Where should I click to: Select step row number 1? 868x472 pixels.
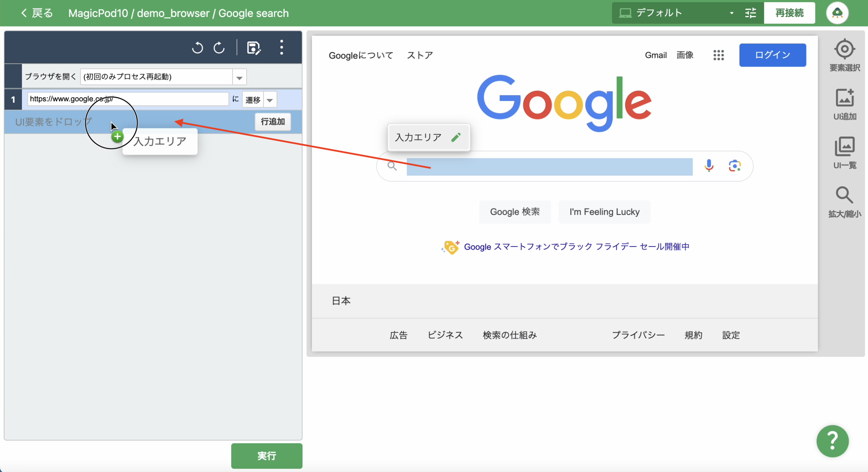pyautogui.click(x=13, y=99)
